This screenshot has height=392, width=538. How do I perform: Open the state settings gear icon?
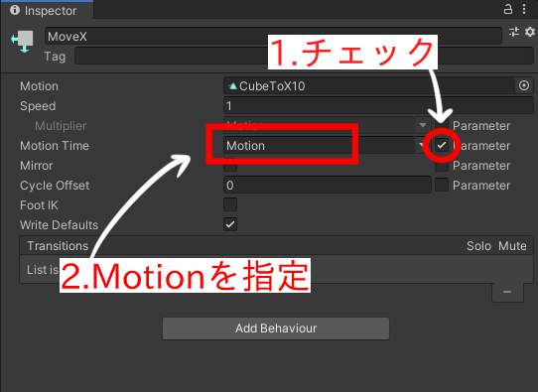530,32
